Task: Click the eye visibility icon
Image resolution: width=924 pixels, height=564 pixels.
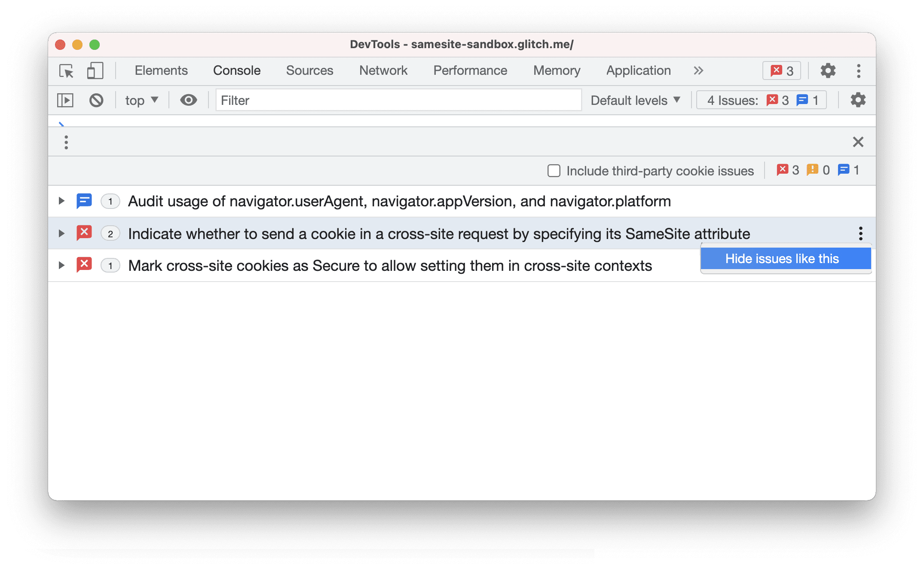Action: (187, 101)
